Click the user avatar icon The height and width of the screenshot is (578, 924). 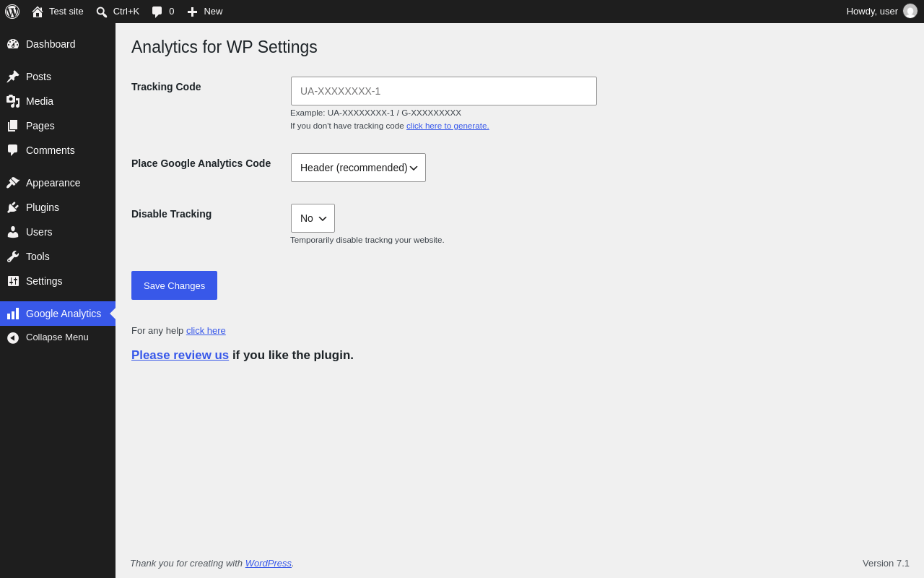910,12
